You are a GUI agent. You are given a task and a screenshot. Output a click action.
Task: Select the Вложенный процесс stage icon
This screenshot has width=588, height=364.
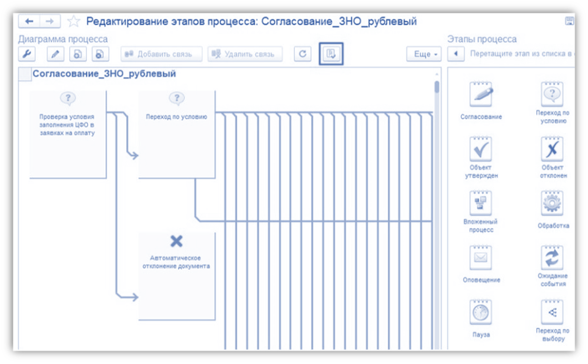(480, 203)
